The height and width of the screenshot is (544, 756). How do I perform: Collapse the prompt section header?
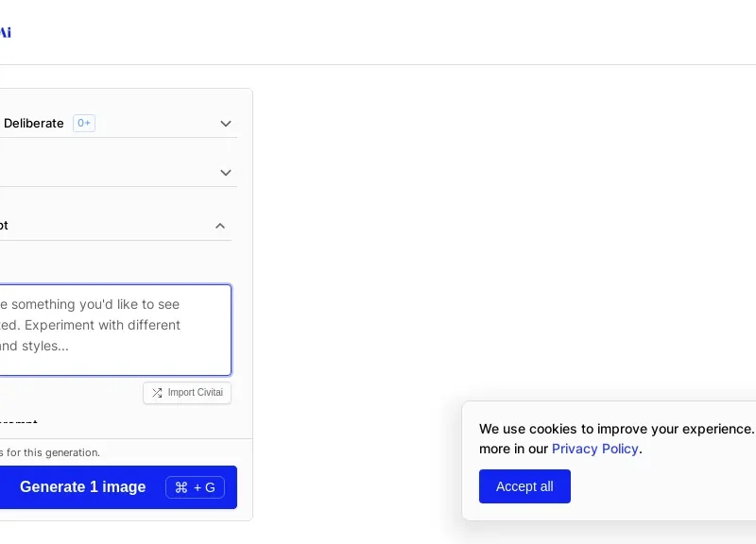point(115,226)
